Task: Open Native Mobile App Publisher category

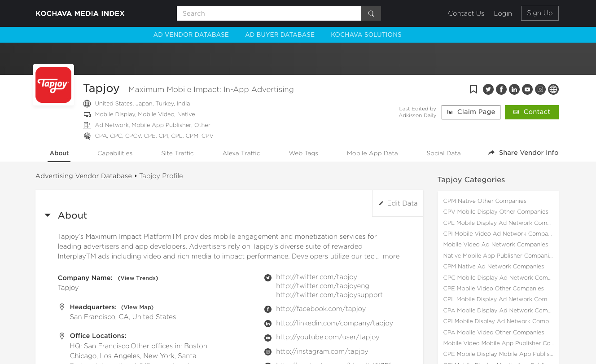Action: click(x=498, y=256)
